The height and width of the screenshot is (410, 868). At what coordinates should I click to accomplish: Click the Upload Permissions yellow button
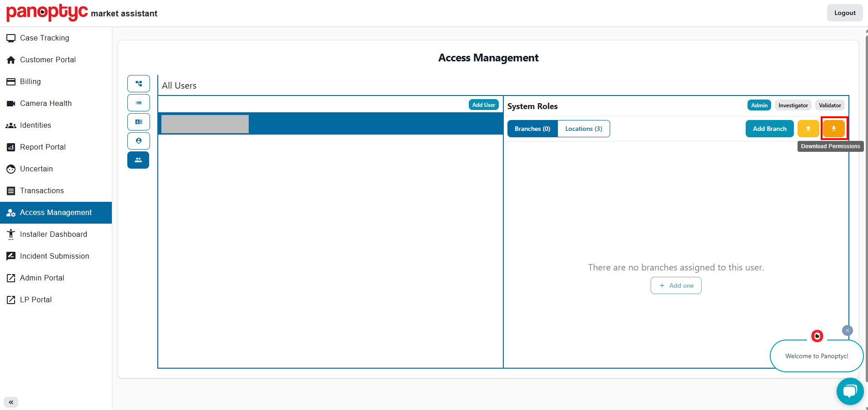(808, 128)
